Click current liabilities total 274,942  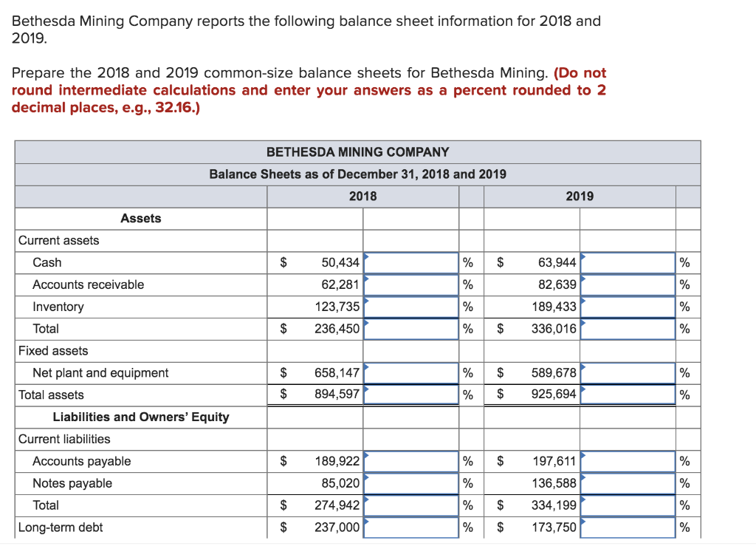pyautogui.click(x=337, y=506)
